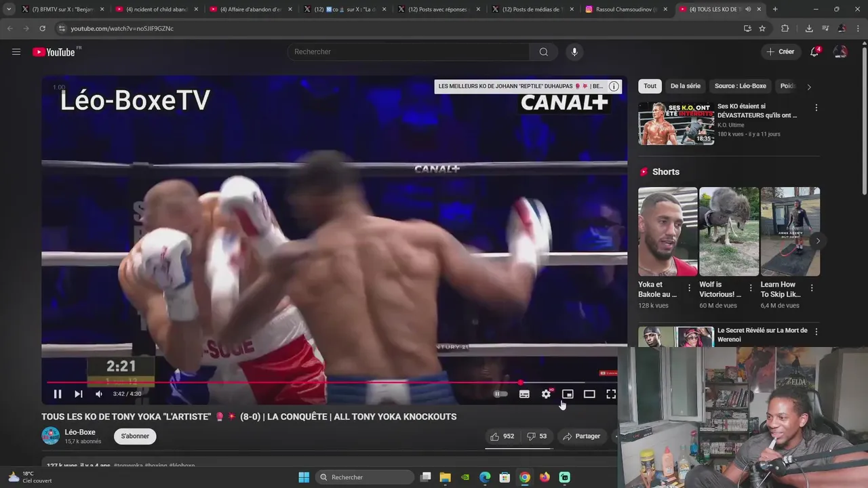Dislike the video (53)

coord(537,436)
